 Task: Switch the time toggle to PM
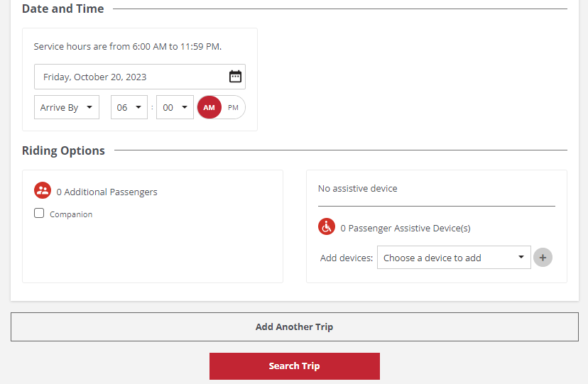tap(233, 107)
